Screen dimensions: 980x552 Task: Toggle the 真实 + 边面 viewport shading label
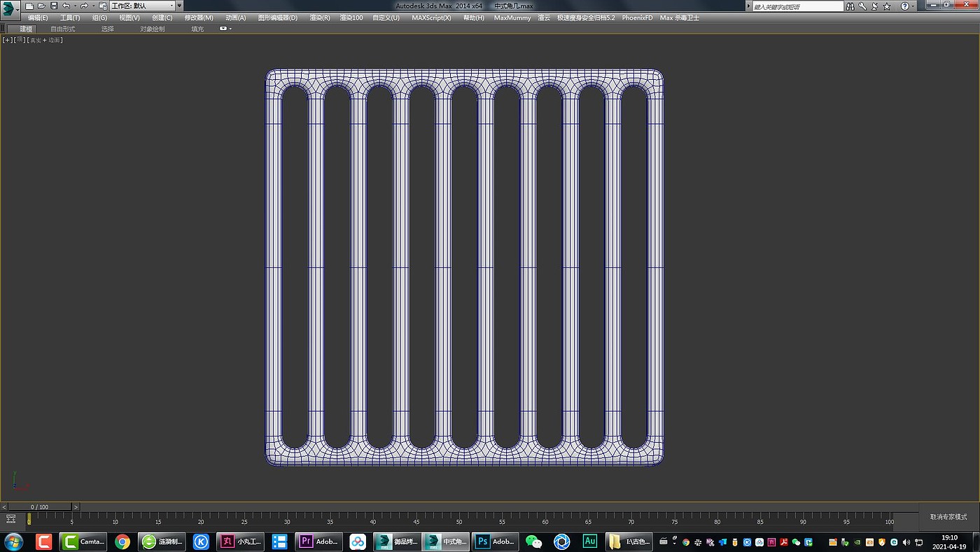point(45,40)
